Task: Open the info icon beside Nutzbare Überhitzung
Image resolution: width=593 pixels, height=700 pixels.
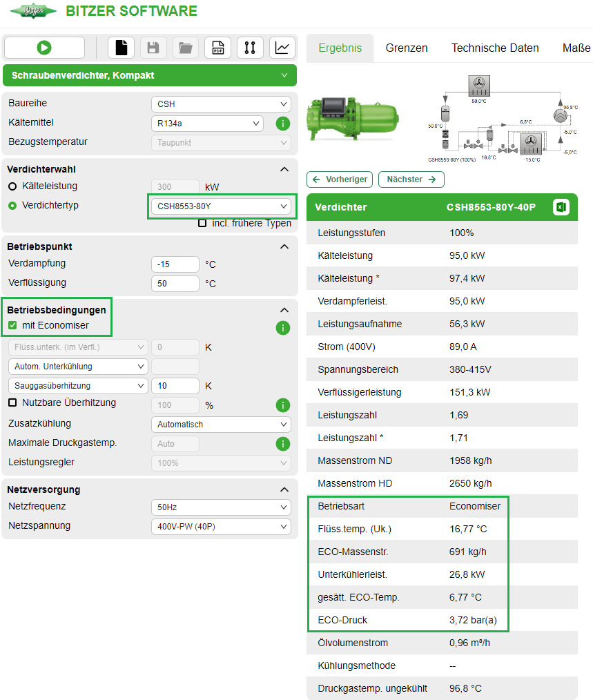Action: [x=283, y=405]
